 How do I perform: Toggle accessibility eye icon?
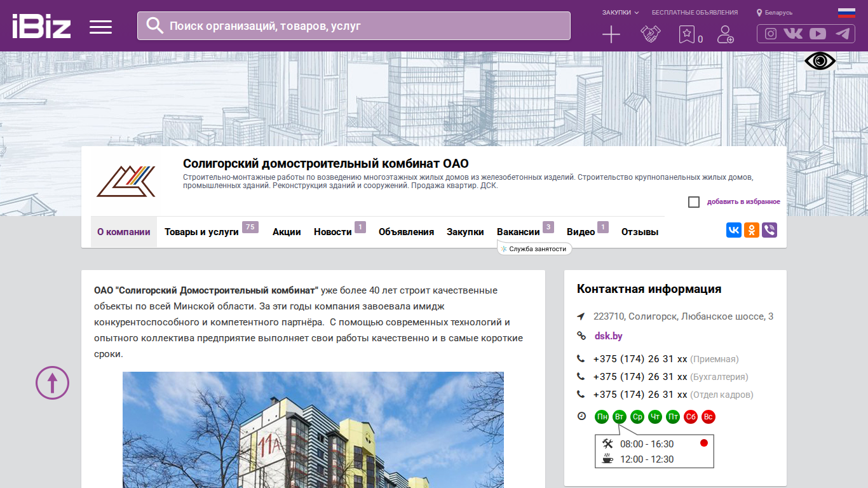(x=820, y=61)
